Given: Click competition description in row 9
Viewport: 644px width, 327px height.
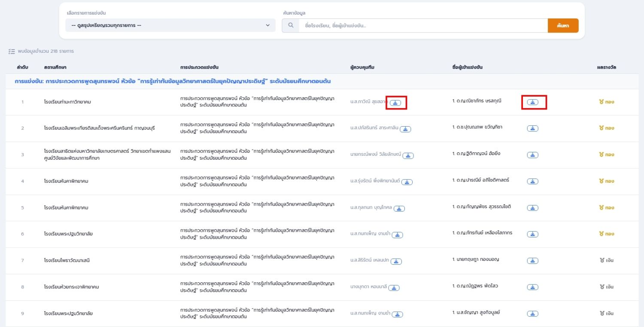Looking at the screenshot, I should 257,313.
